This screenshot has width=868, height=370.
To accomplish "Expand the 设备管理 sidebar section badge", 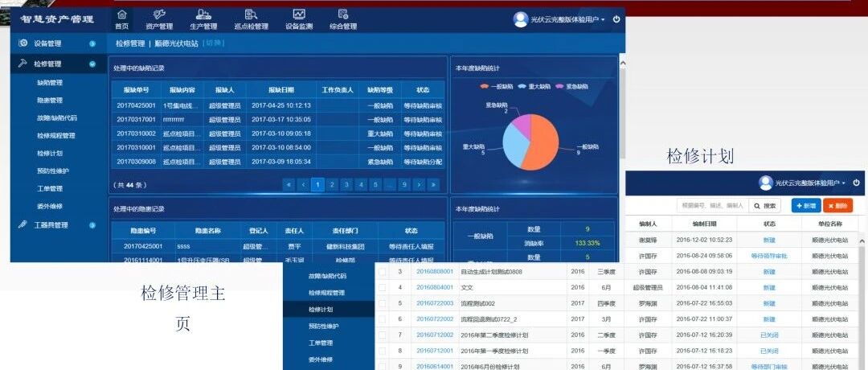I will (92, 43).
